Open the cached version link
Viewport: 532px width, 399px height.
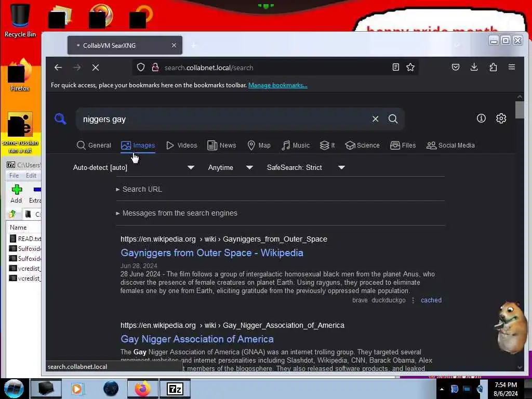click(x=431, y=300)
